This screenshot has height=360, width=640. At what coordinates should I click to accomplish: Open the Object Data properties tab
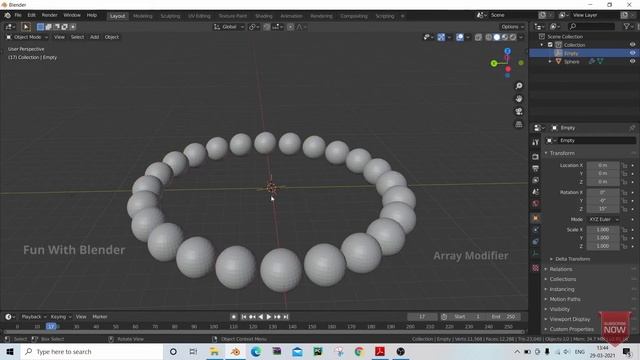click(x=536, y=253)
